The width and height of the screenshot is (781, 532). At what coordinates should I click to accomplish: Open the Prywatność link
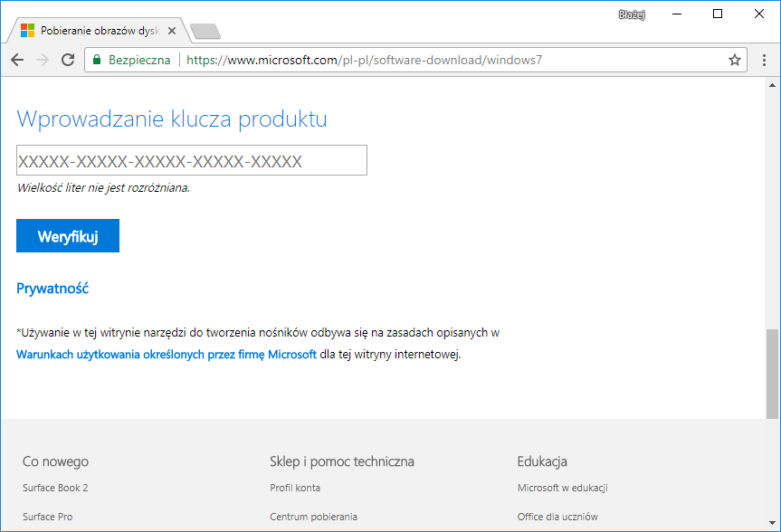click(x=52, y=289)
